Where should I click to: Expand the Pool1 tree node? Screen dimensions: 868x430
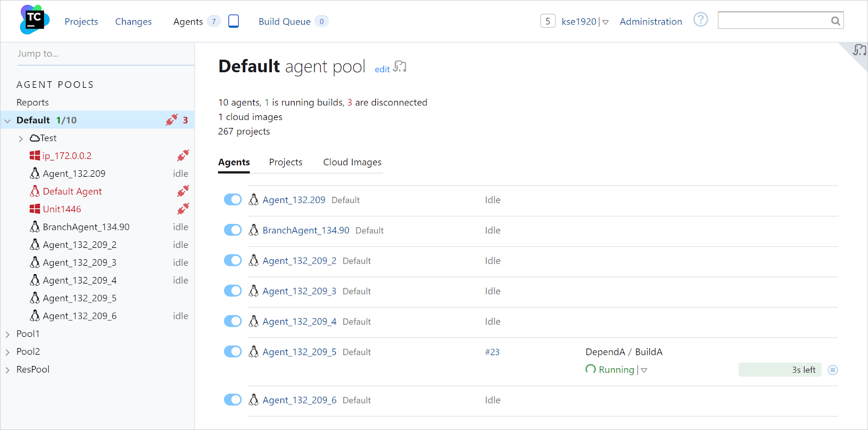[x=8, y=335]
